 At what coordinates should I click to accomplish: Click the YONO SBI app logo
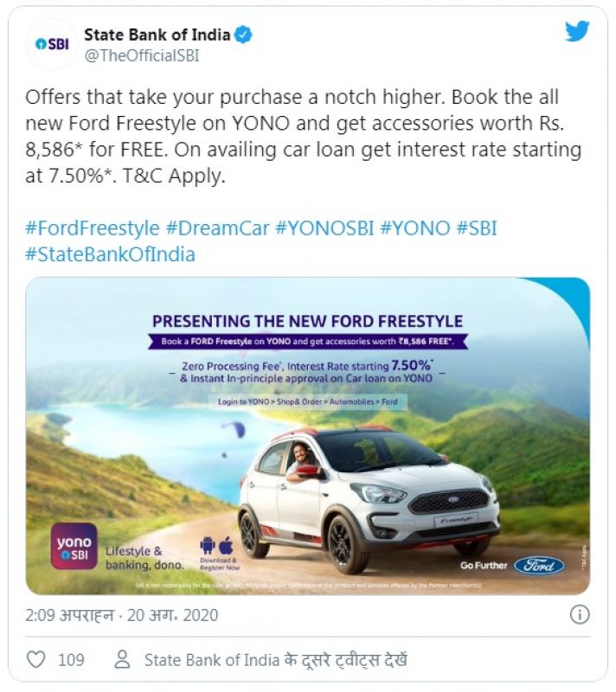(x=74, y=546)
